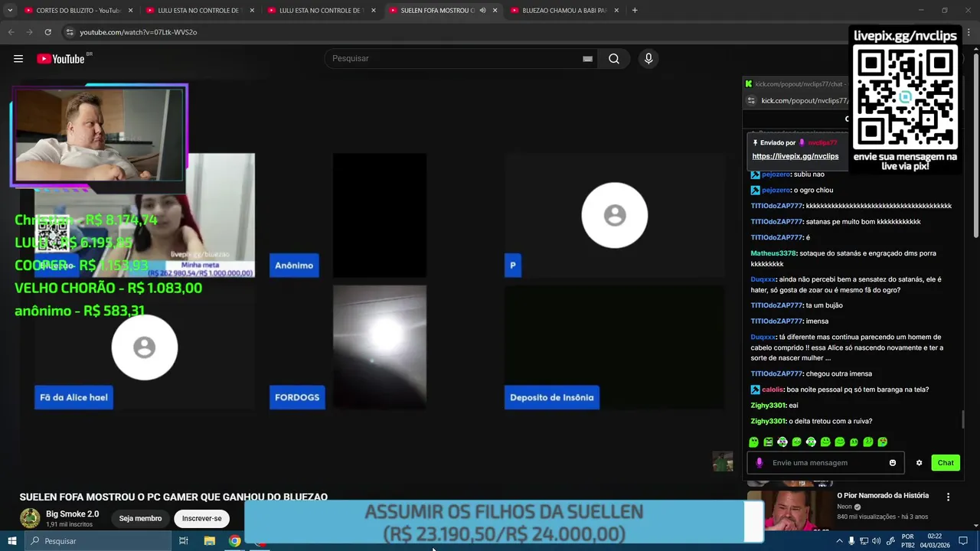Click the tray microphone icon
Screen dimensions: 980x551
(851, 541)
